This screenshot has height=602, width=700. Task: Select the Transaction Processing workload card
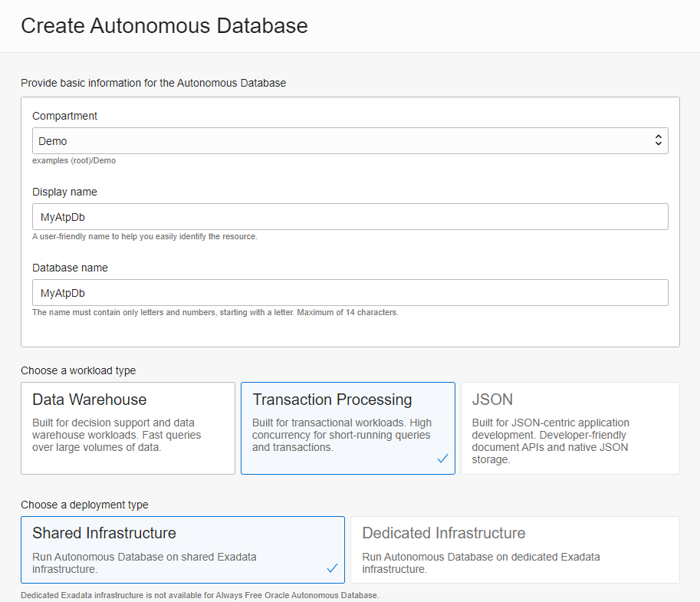pos(348,428)
